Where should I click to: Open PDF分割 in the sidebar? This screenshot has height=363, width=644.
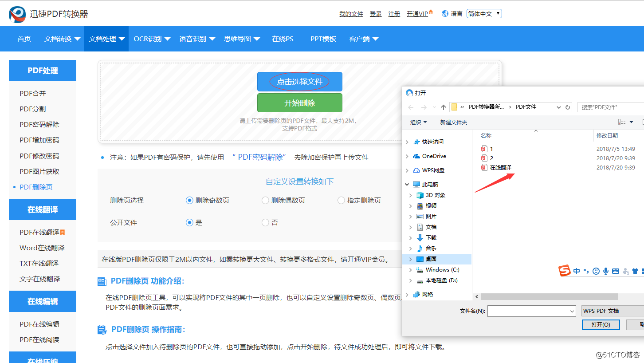tap(33, 109)
